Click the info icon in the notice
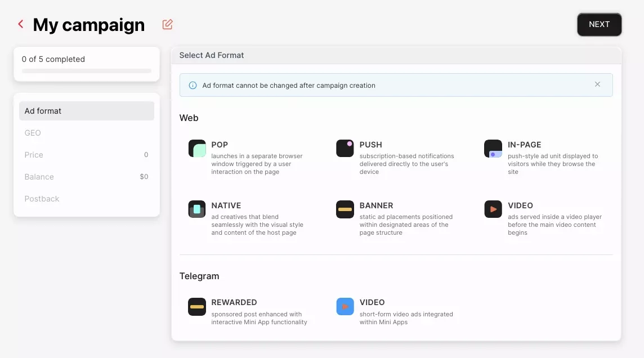Image resolution: width=644 pixels, height=358 pixels. tap(193, 86)
